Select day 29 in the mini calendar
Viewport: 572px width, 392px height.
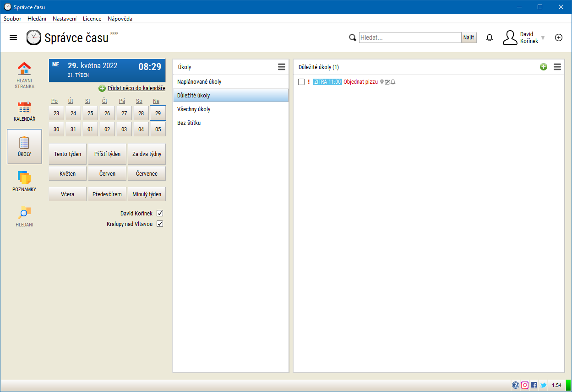click(158, 113)
